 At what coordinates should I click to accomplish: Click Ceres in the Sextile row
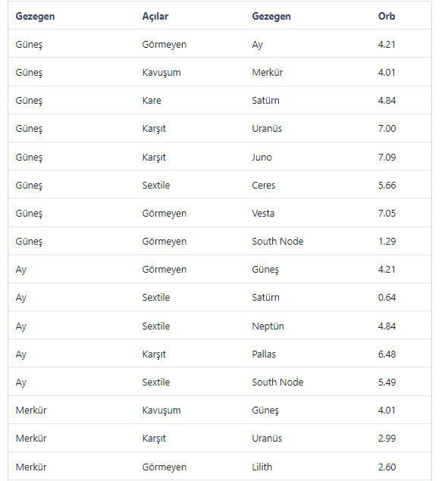pos(264,186)
